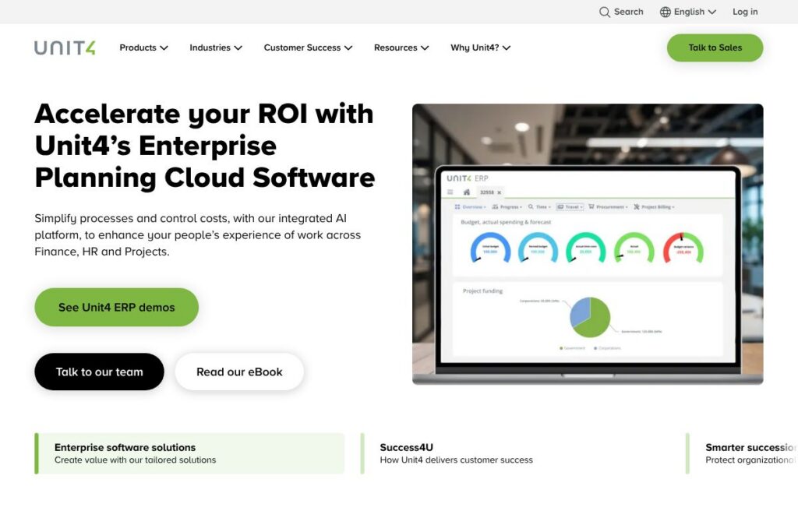Open the Why Unit4? menu
Image resolution: width=798 pixels, height=532 pixels.
click(480, 48)
